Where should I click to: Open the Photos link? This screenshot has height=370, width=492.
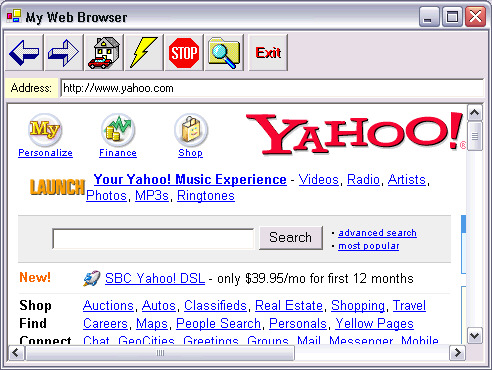tap(106, 195)
